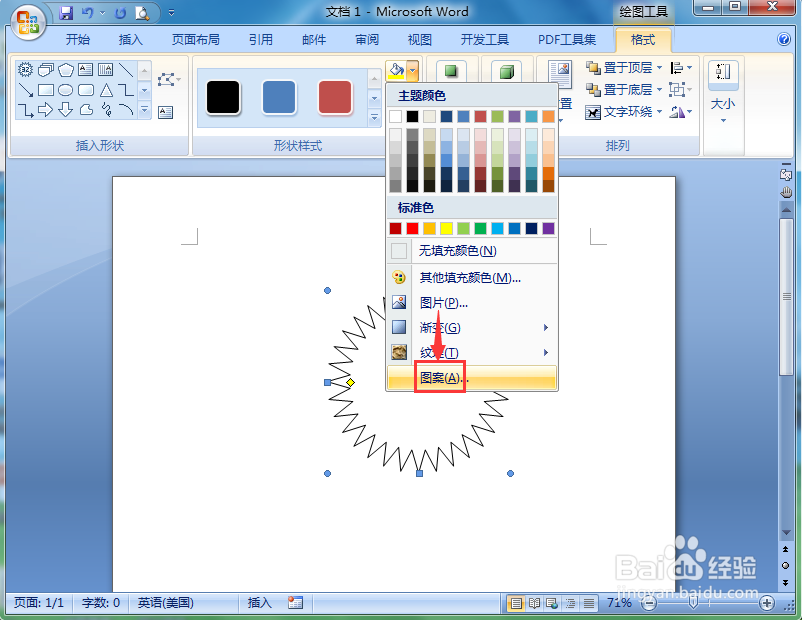This screenshot has width=802, height=620.
Task: Undo last action in quick access toolbar
Action: pos(87,13)
